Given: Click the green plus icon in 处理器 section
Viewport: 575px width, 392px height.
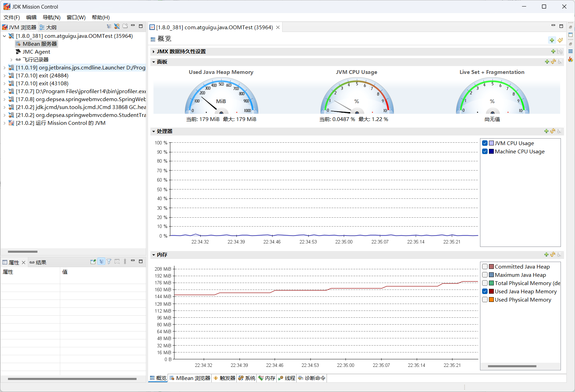Looking at the screenshot, I should tap(546, 131).
